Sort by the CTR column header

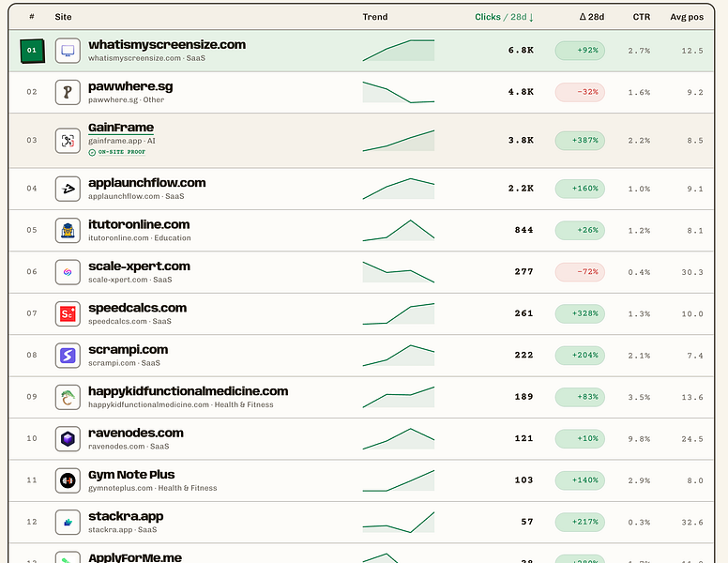point(641,17)
